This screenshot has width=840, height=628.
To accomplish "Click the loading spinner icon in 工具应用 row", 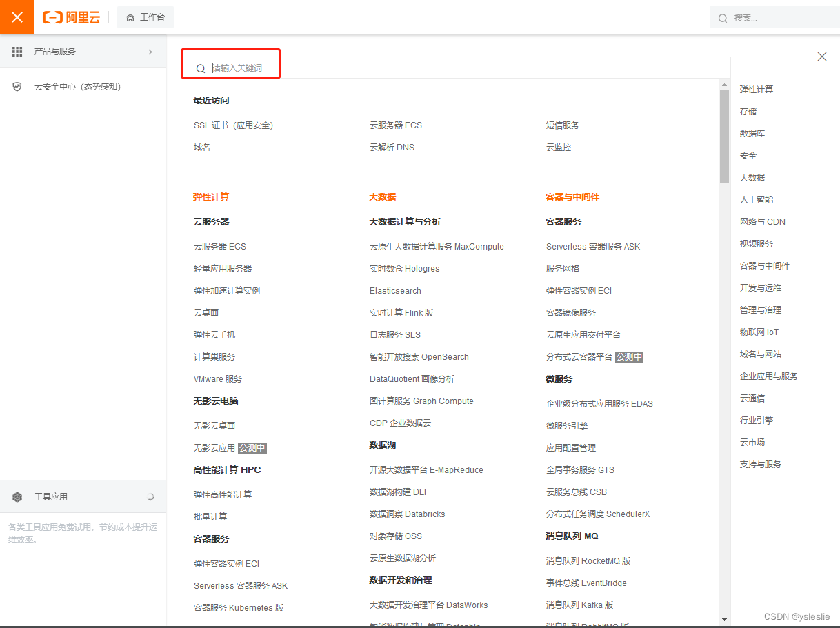I will [150, 497].
